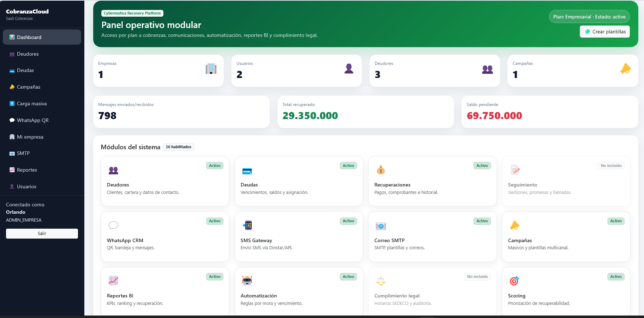Click the Seguimiento memo icon
Viewport: 644px width, 318px height.
[x=515, y=170]
